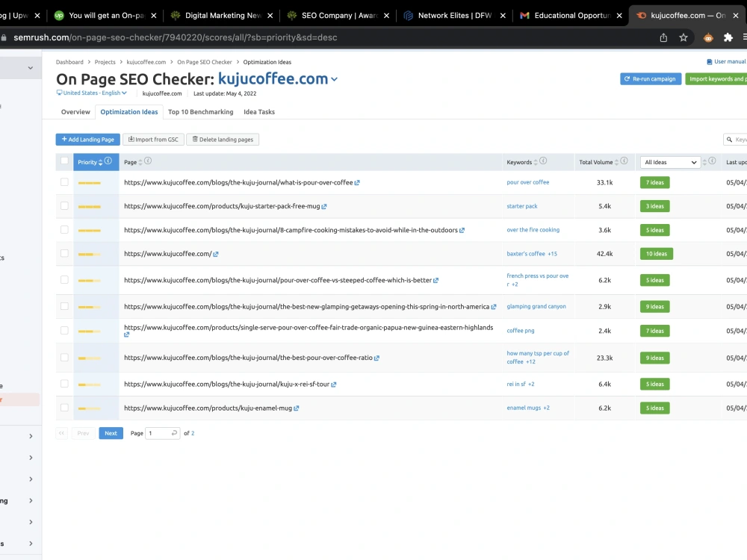Open the kujucoffee.com project dropdown chevron
This screenshot has height=560, width=747.
(x=335, y=80)
